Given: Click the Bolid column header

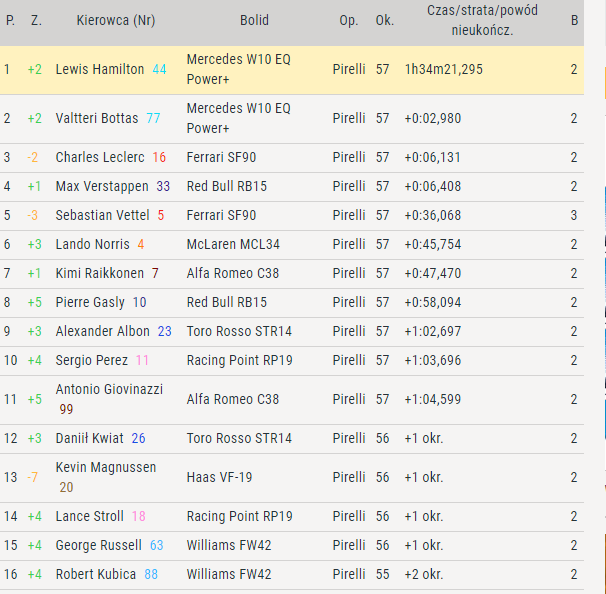Looking at the screenshot, I should (x=254, y=20).
